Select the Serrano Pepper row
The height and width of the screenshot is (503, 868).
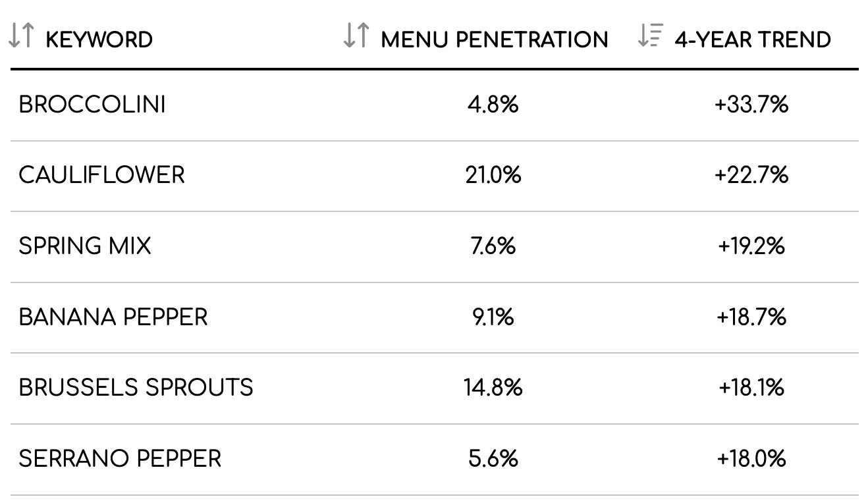tap(120, 459)
